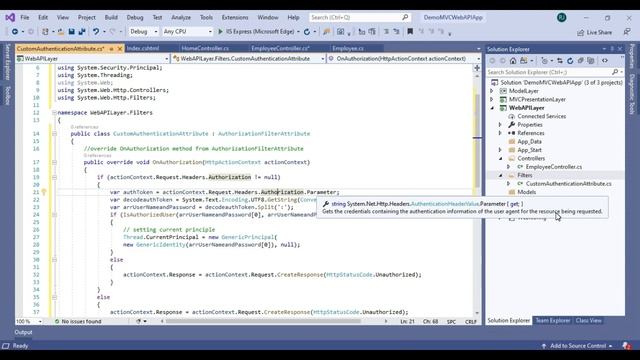Click the lightbulb quick actions icon
The width and height of the screenshot is (640, 360).
click(x=44, y=192)
